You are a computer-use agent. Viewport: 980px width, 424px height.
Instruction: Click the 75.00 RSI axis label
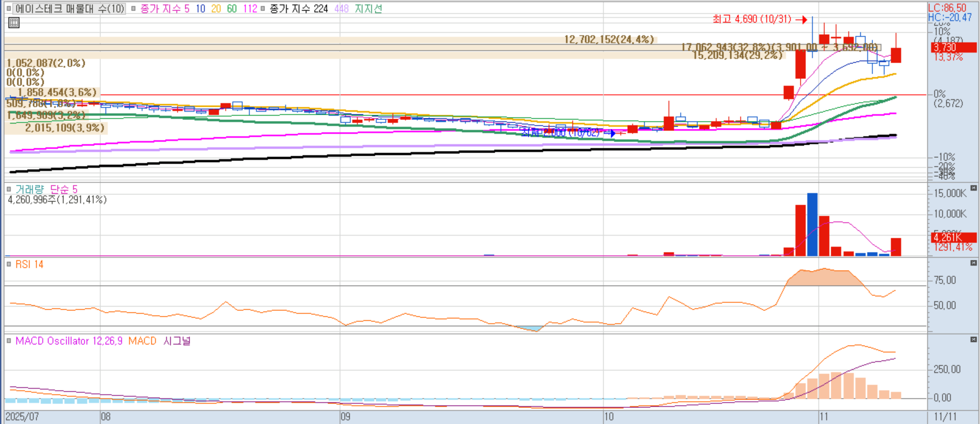[x=945, y=280]
